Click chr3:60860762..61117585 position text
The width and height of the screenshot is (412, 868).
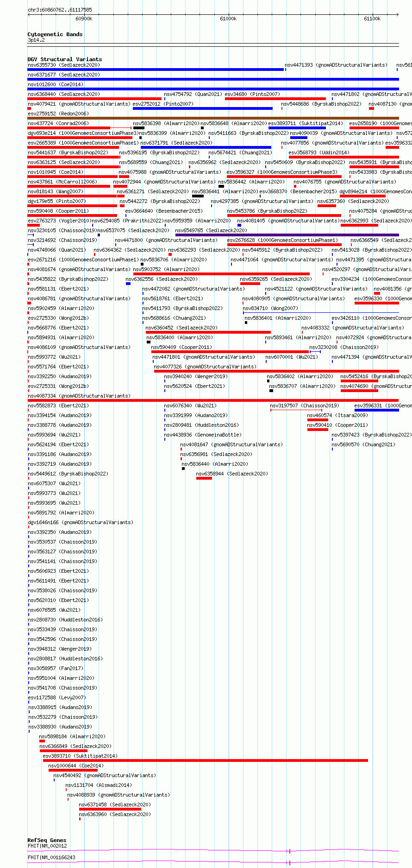(x=60, y=10)
